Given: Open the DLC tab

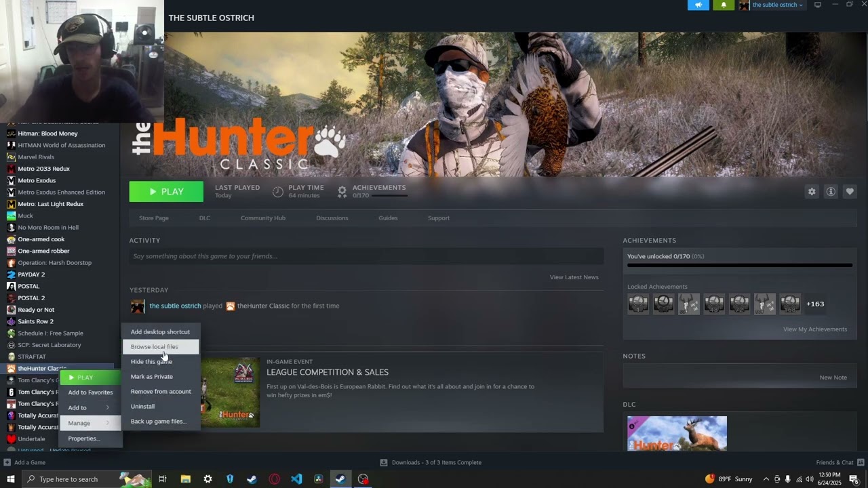Looking at the screenshot, I should (205, 218).
